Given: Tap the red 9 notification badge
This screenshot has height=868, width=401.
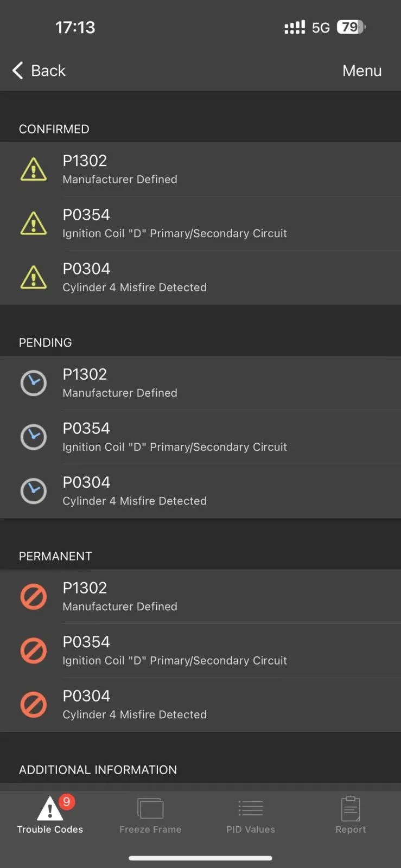Looking at the screenshot, I should [x=67, y=802].
